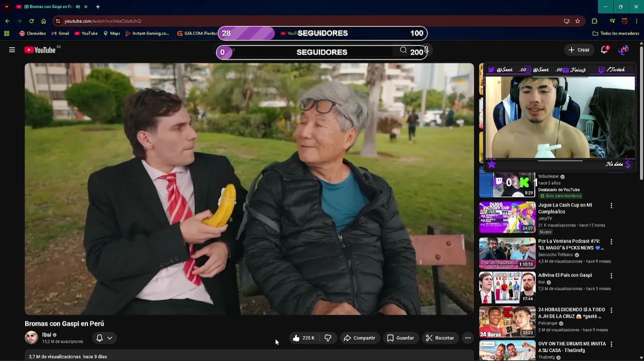Close the Bromas con Gaspi tab

86,7
